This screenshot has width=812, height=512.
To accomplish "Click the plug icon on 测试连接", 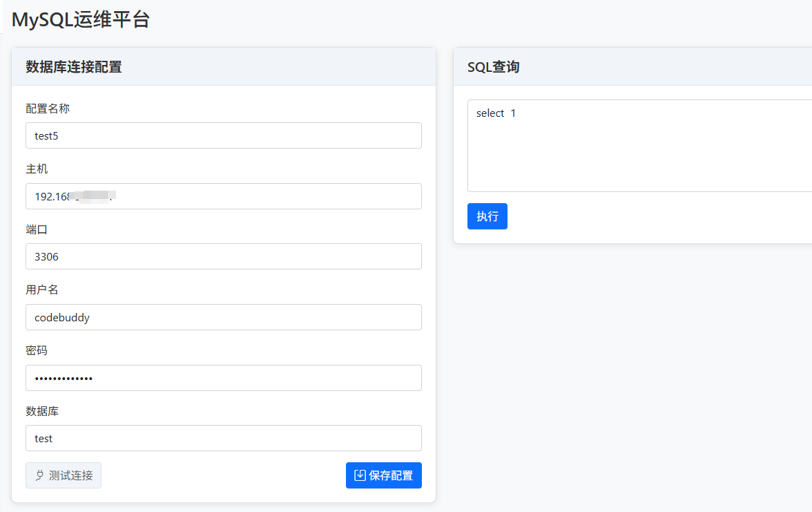I will click(39, 475).
